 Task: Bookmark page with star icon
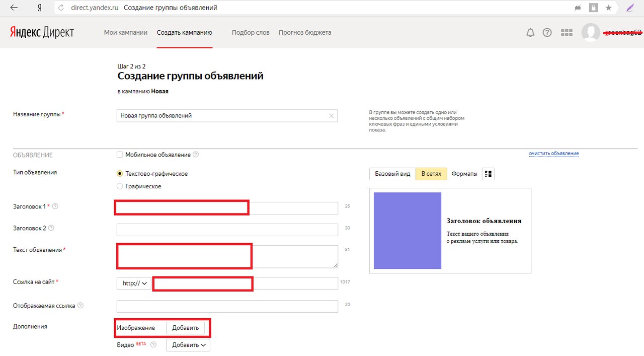[609, 8]
